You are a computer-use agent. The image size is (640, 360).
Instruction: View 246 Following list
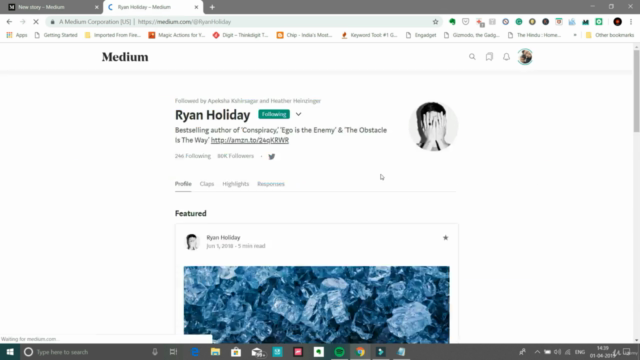point(193,156)
